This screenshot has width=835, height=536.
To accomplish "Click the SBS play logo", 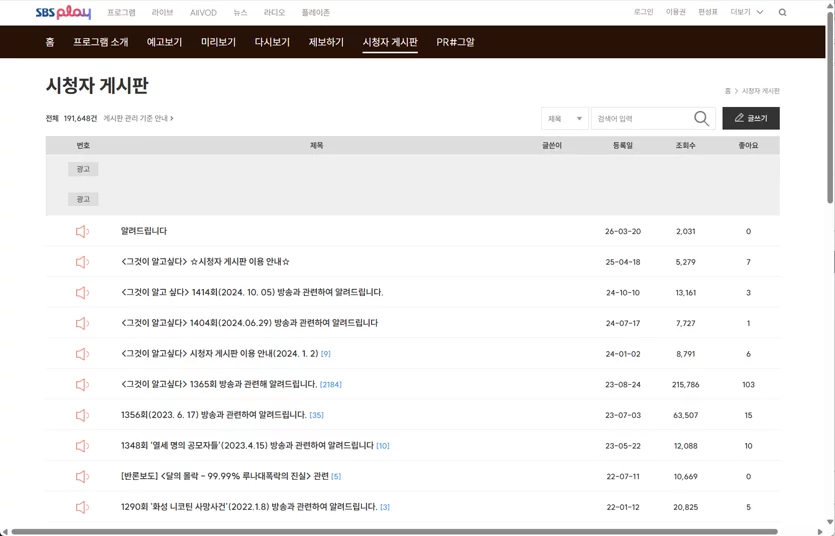I will tap(63, 12).
